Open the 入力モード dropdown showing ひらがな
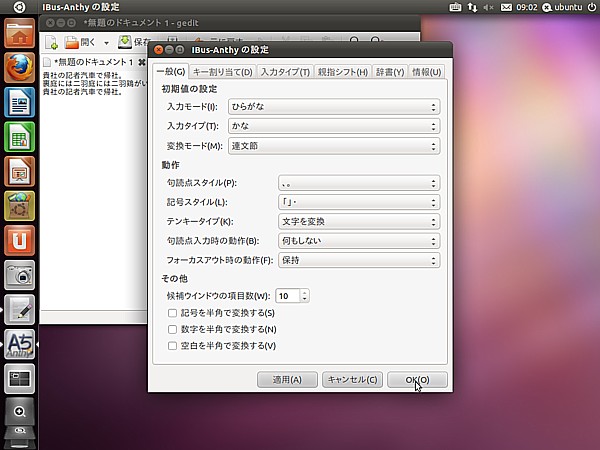 tap(334, 107)
